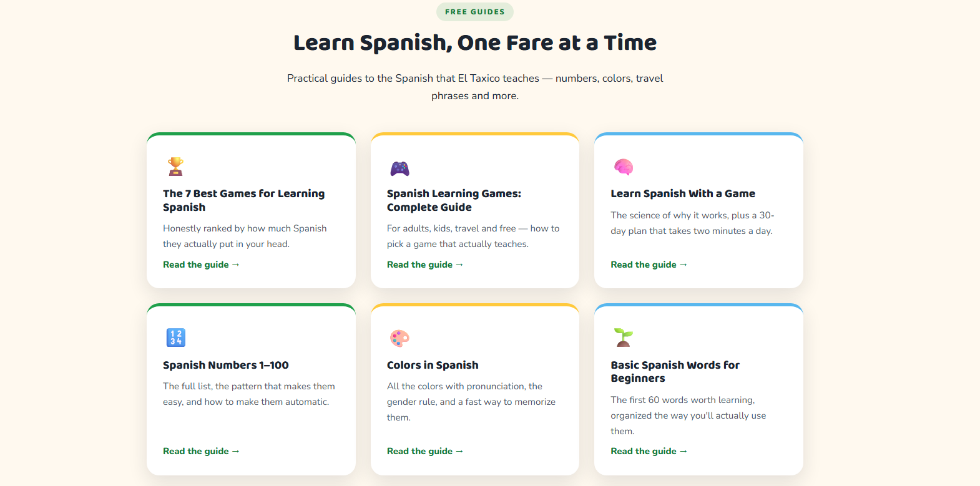Click the paint palette icon

399,338
